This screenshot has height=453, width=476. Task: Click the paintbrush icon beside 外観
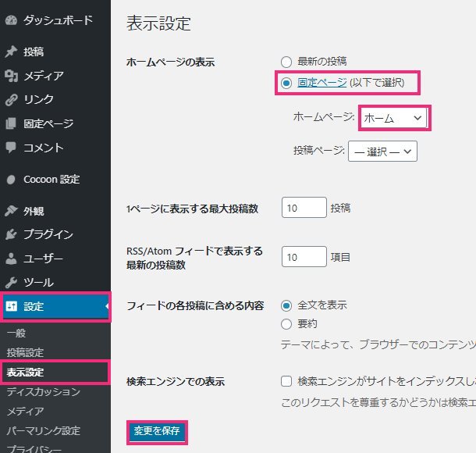click(11, 211)
